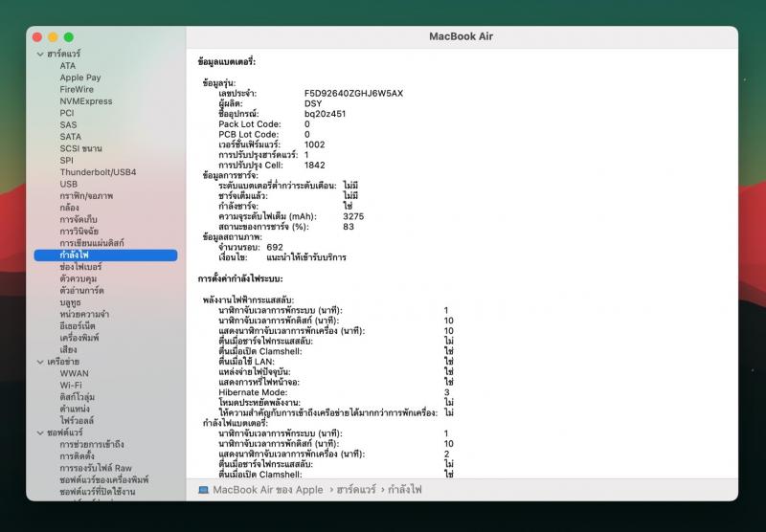Open บลูทูธ in the sidebar
The width and height of the screenshot is (766, 532).
[x=69, y=302]
